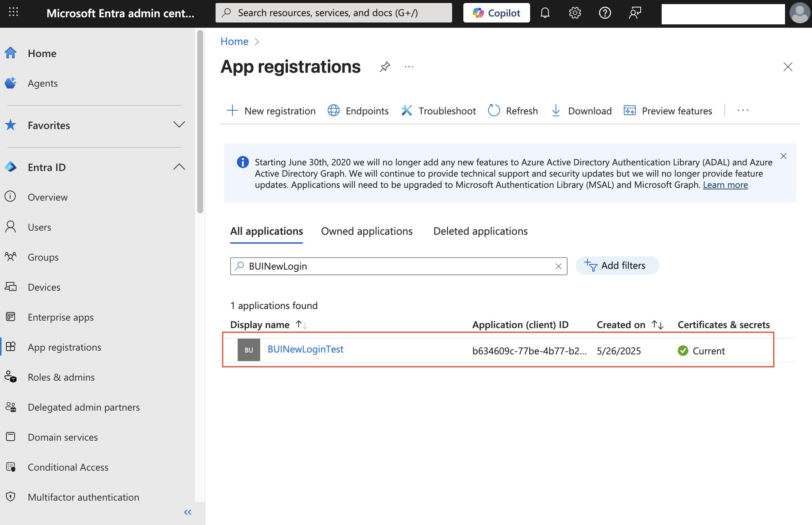Pin the App registrations page
Image resolution: width=812 pixels, height=525 pixels.
[385, 67]
